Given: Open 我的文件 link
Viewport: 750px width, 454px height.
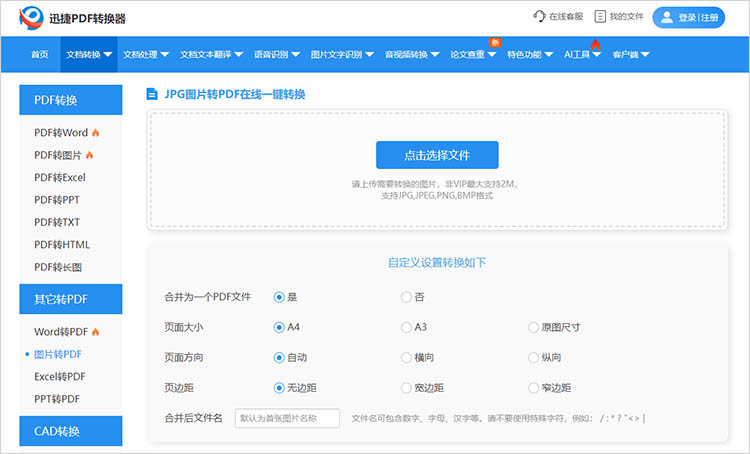Looking at the screenshot, I should point(627,17).
